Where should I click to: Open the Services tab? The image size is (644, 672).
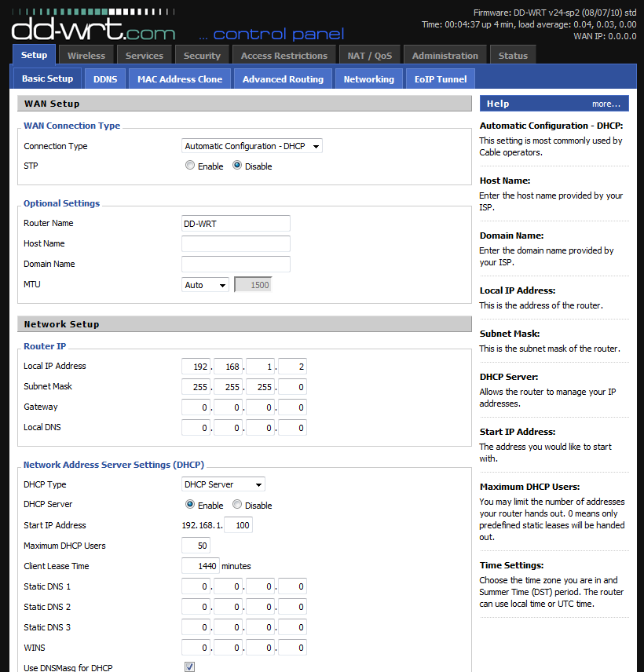[144, 55]
